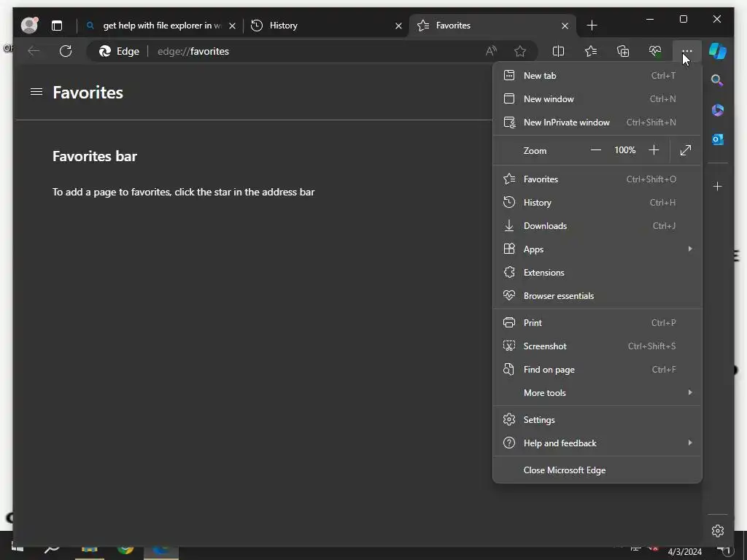This screenshot has width=747, height=560.
Task: Open the Split screen icon
Action: coord(558,51)
